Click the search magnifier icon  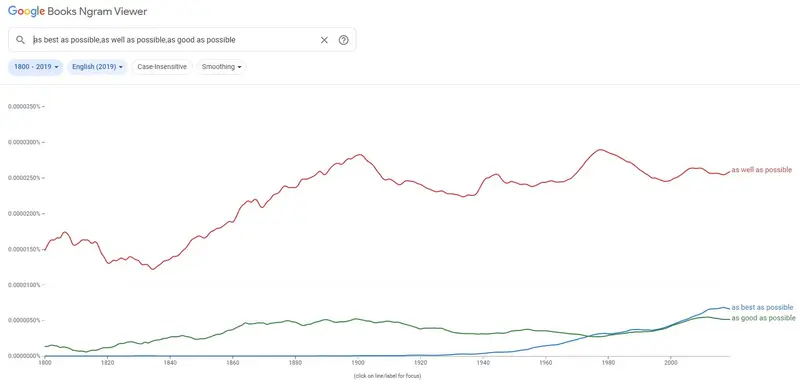coord(20,40)
